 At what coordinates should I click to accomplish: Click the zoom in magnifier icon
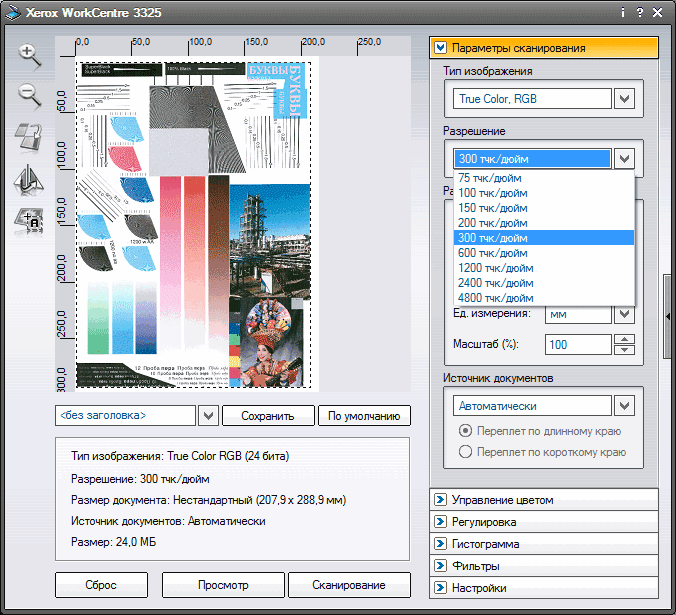(x=30, y=57)
